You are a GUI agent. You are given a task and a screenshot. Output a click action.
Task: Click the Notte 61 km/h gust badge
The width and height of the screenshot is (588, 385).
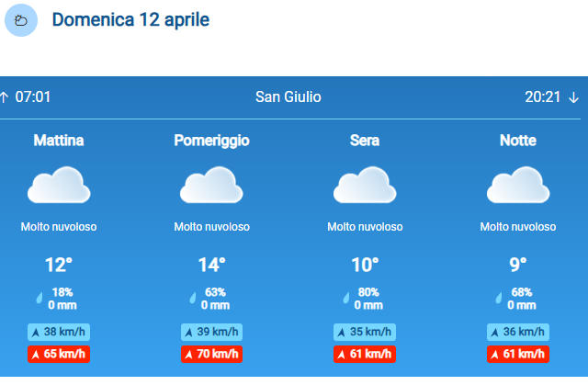coord(518,353)
